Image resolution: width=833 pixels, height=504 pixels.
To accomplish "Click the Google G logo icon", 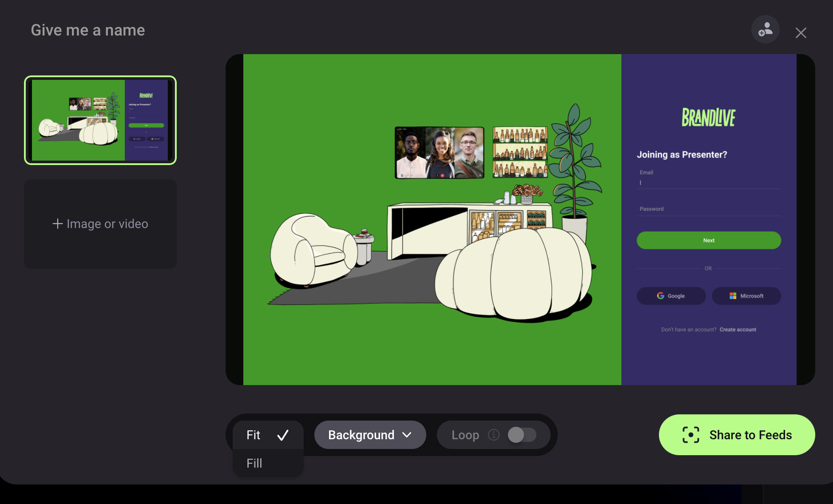I will pyautogui.click(x=661, y=296).
